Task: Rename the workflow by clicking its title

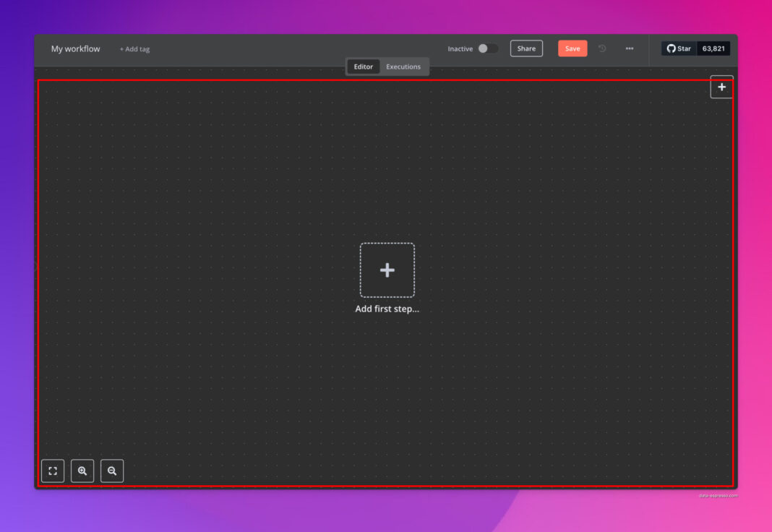Action: pos(74,48)
